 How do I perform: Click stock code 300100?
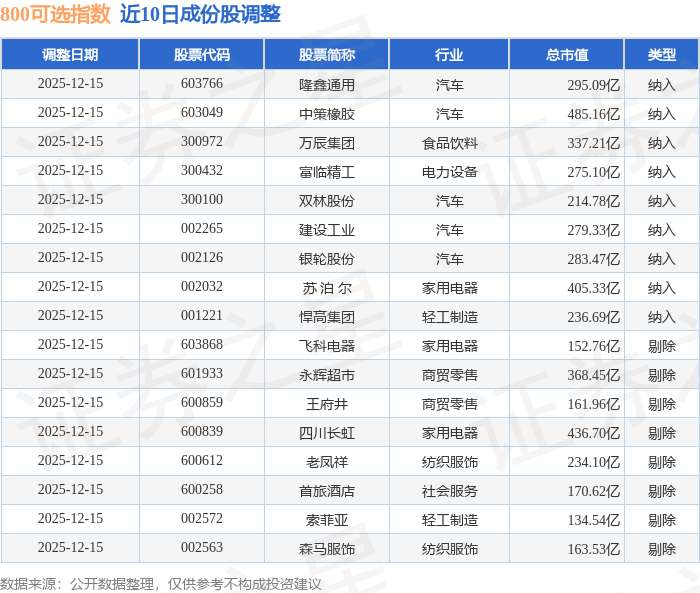click(202, 200)
